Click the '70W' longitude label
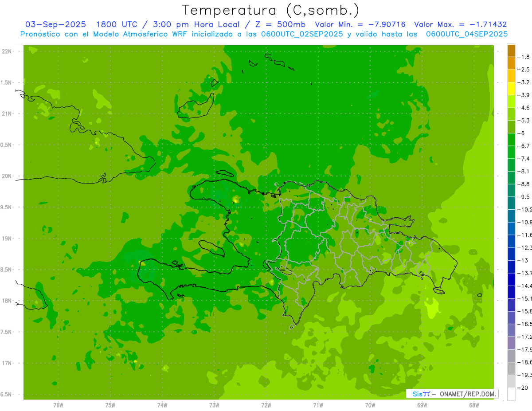The width and height of the screenshot is (532, 411). [x=370, y=405]
